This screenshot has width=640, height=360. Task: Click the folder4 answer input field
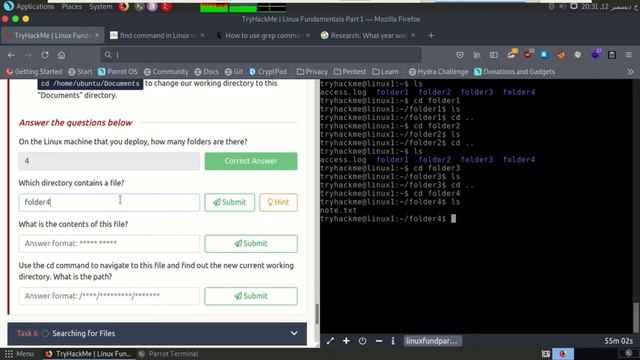pyautogui.click(x=109, y=202)
